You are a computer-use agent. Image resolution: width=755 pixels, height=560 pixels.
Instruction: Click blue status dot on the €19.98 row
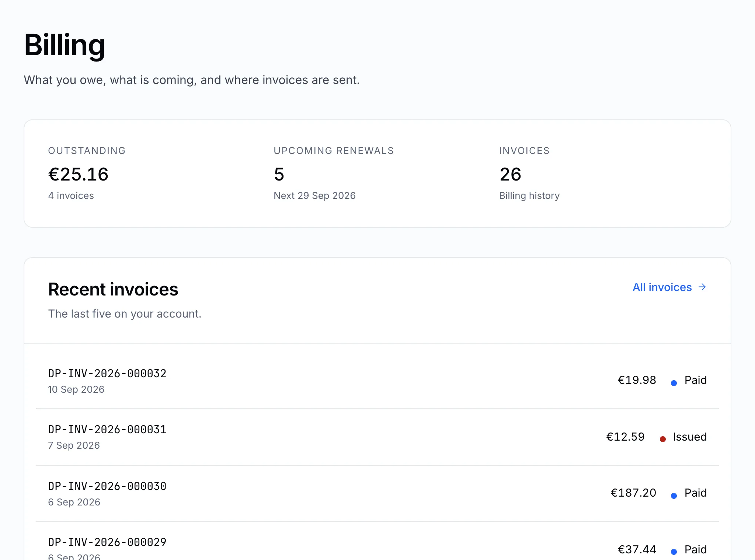(x=674, y=383)
